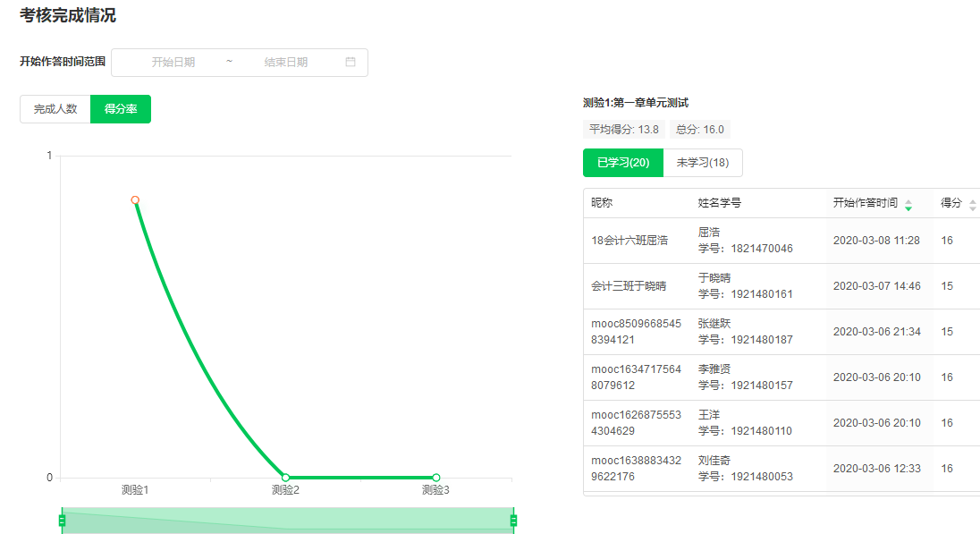This screenshot has height=534, width=980.
Task: Click left handle of chart zoom slider
Action: (x=62, y=521)
